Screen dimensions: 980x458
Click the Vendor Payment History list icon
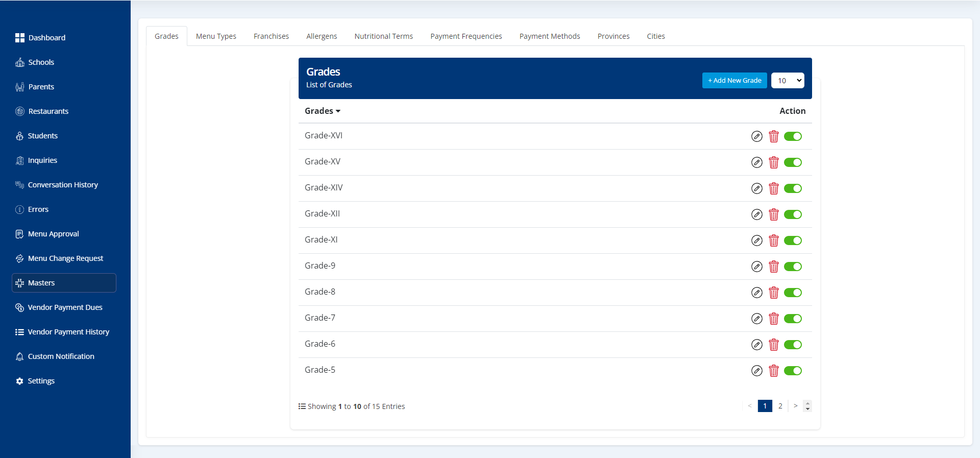point(20,332)
